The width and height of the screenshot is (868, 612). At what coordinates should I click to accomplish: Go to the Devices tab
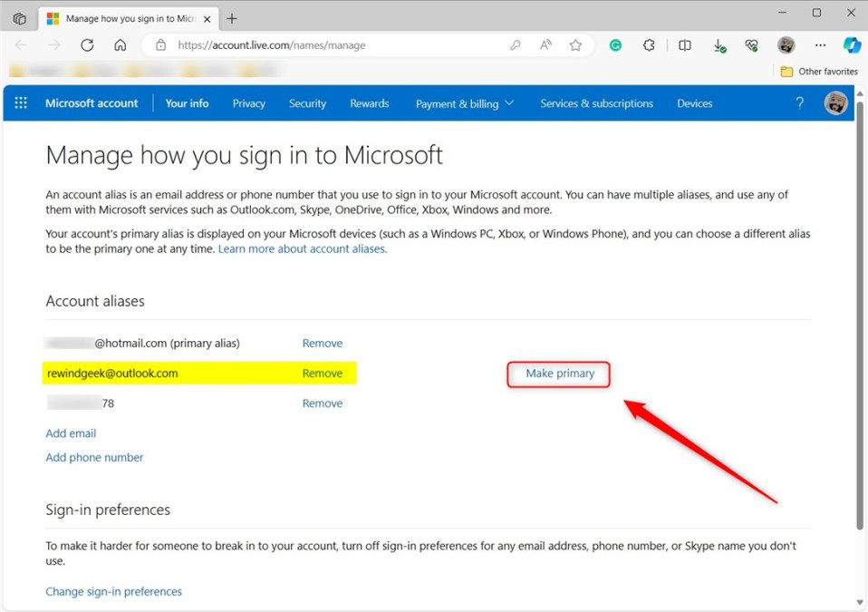point(695,103)
